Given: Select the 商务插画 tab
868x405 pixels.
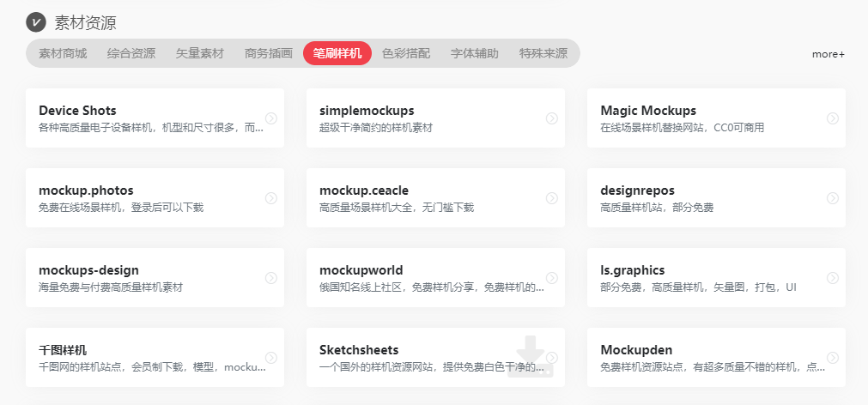Looking at the screenshot, I should [269, 53].
